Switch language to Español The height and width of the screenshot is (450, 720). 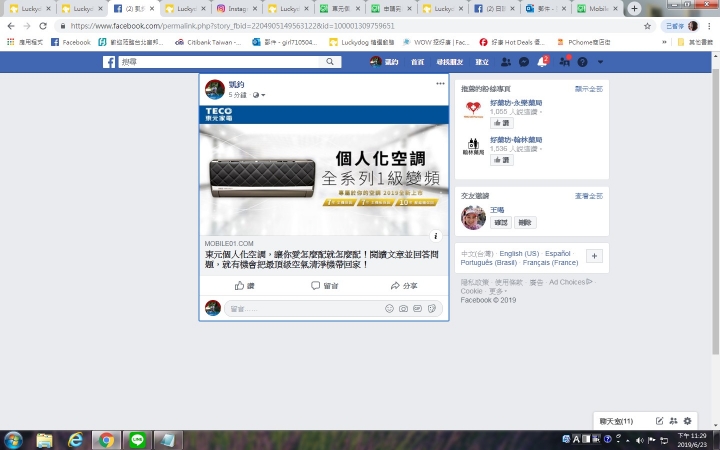(x=557, y=253)
